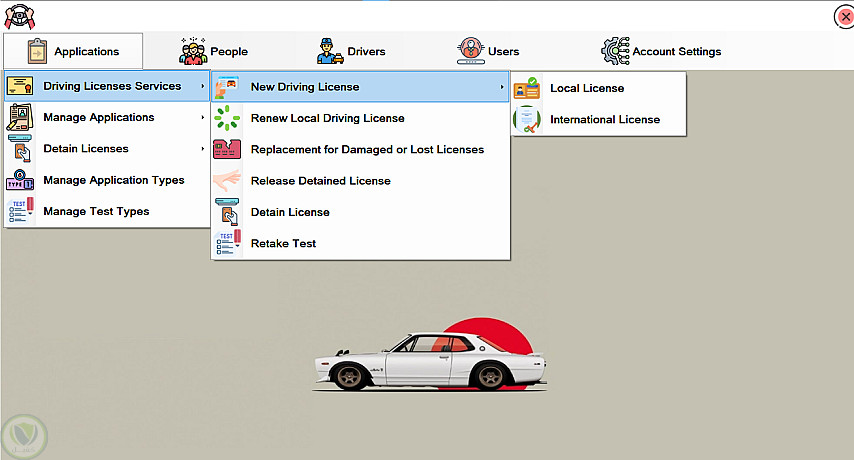Open the Users menu
The image size is (854, 460).
tap(488, 51)
